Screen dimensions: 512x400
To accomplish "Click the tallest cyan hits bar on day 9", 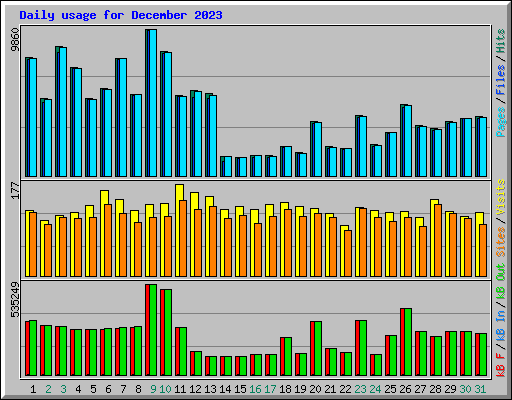I will [153, 103].
